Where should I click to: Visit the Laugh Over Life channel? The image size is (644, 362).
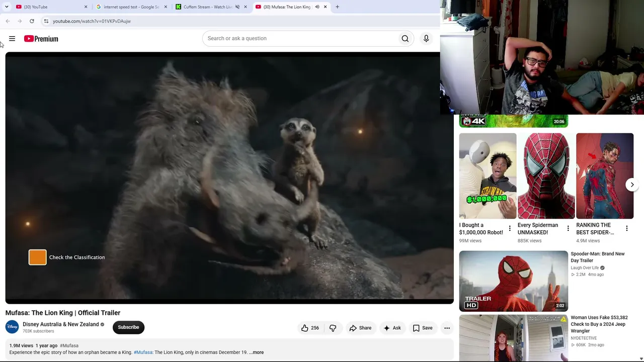[585, 268]
